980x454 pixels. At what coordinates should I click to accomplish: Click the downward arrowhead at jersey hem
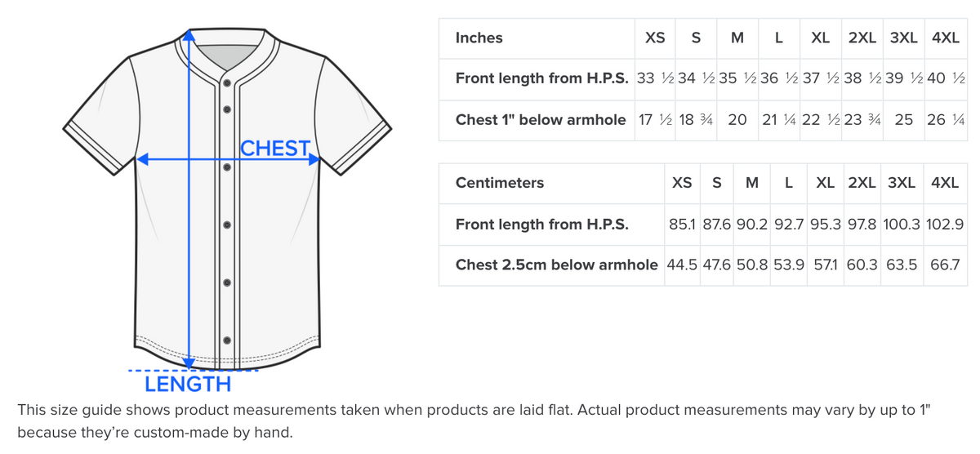pyautogui.click(x=189, y=363)
